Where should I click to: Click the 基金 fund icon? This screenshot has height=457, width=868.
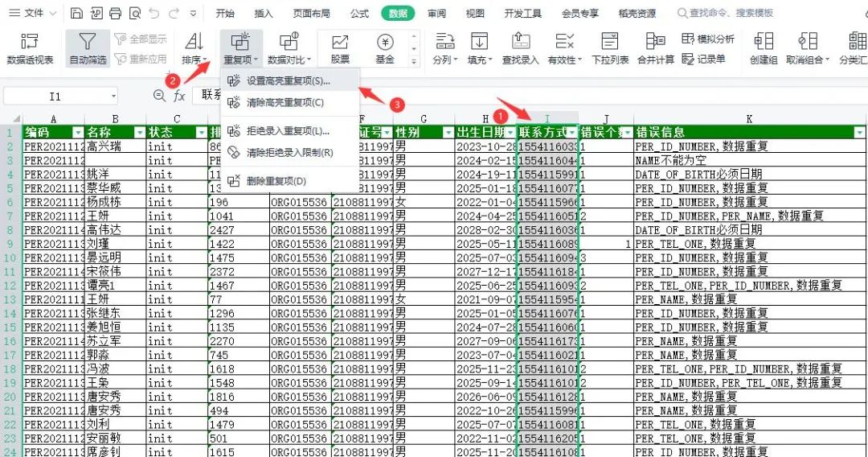click(x=385, y=48)
